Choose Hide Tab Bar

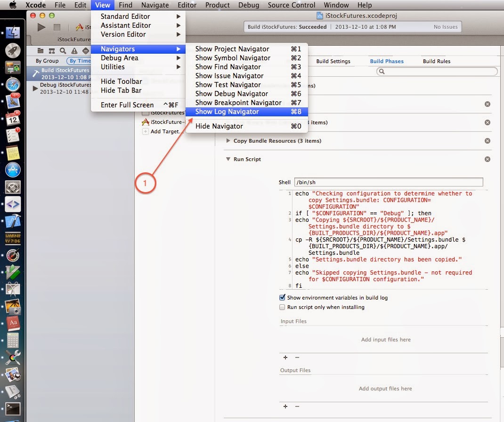tap(138, 90)
